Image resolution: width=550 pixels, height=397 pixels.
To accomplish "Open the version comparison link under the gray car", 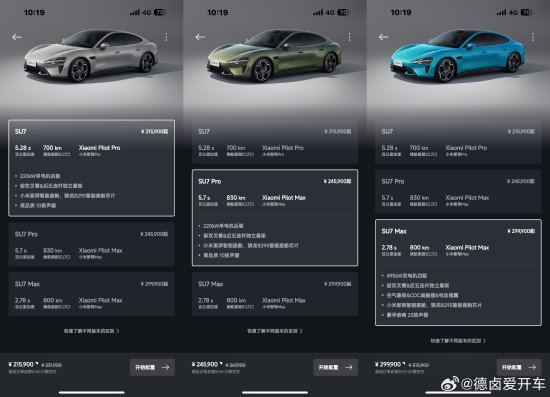I will pos(92,331).
